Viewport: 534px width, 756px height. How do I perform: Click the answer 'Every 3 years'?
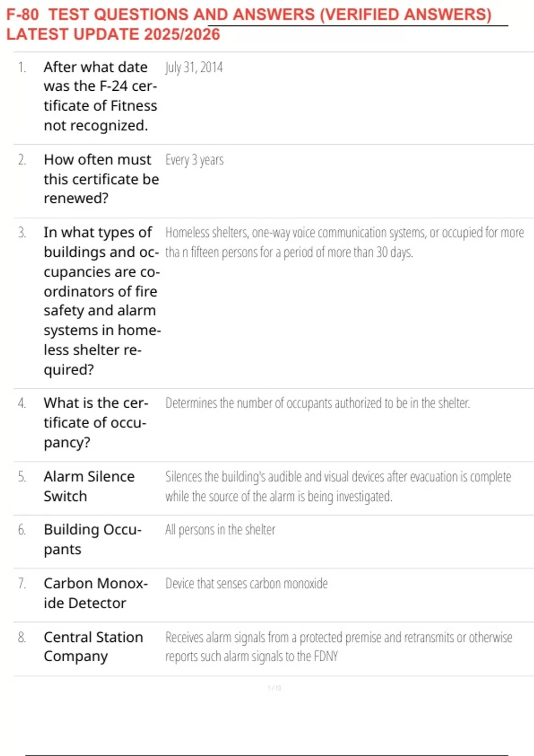[194, 160]
